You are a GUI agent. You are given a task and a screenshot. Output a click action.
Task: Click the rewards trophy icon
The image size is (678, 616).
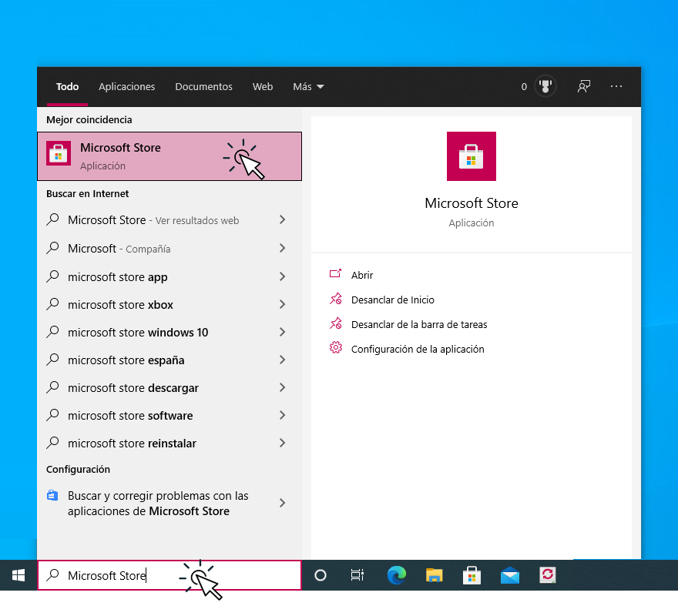545,86
